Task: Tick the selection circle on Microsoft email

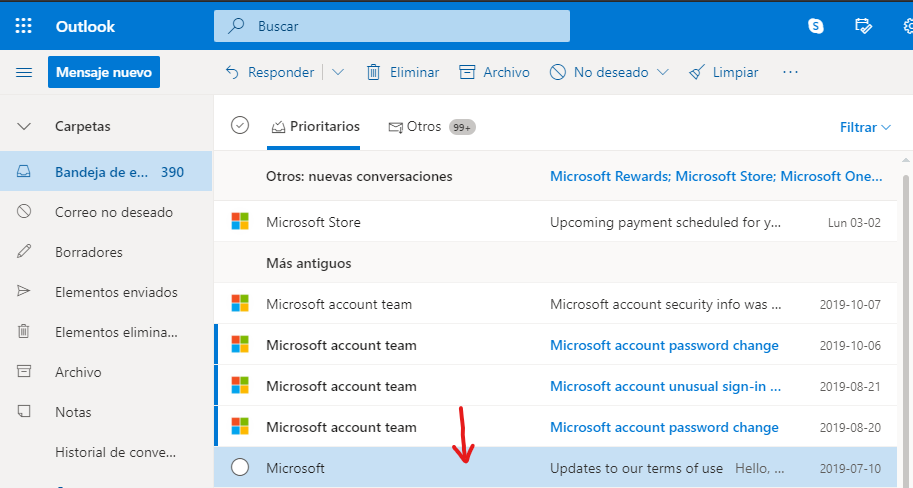Action: [240, 467]
